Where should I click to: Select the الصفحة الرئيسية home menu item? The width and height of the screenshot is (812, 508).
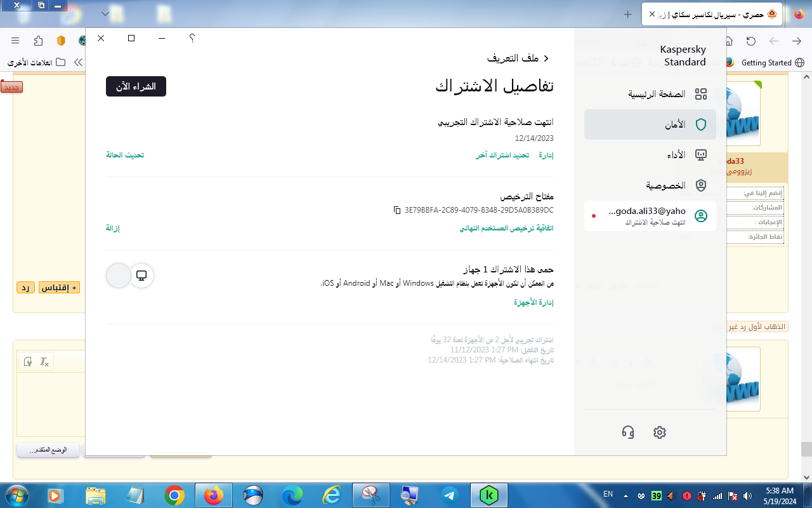(650, 94)
